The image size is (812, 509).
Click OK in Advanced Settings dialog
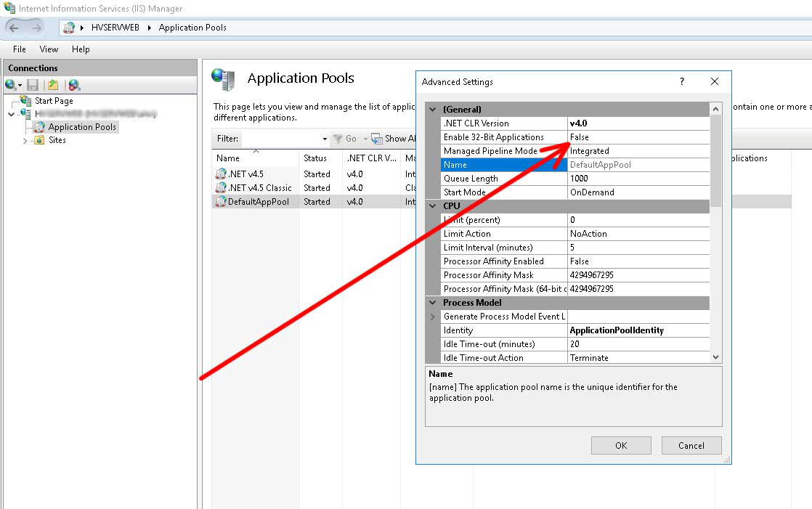pyautogui.click(x=621, y=445)
